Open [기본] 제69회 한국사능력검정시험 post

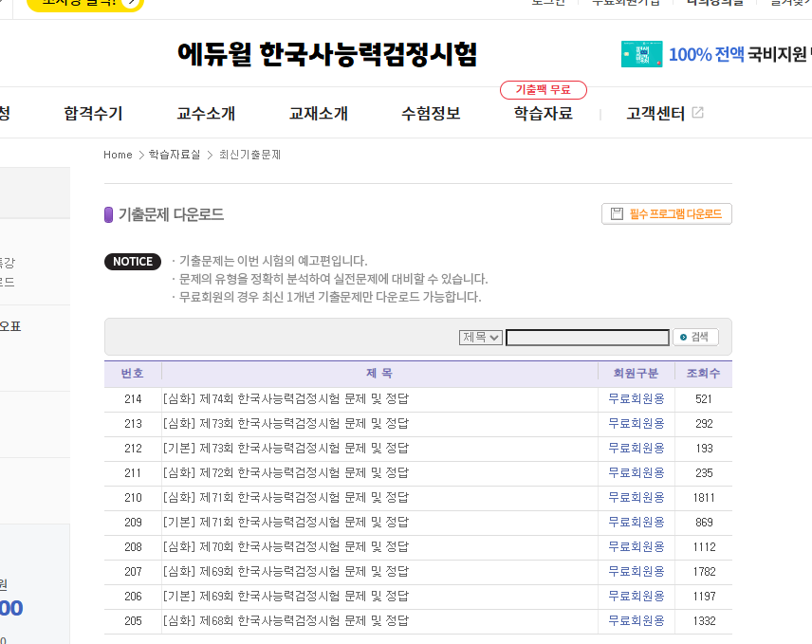286,597
